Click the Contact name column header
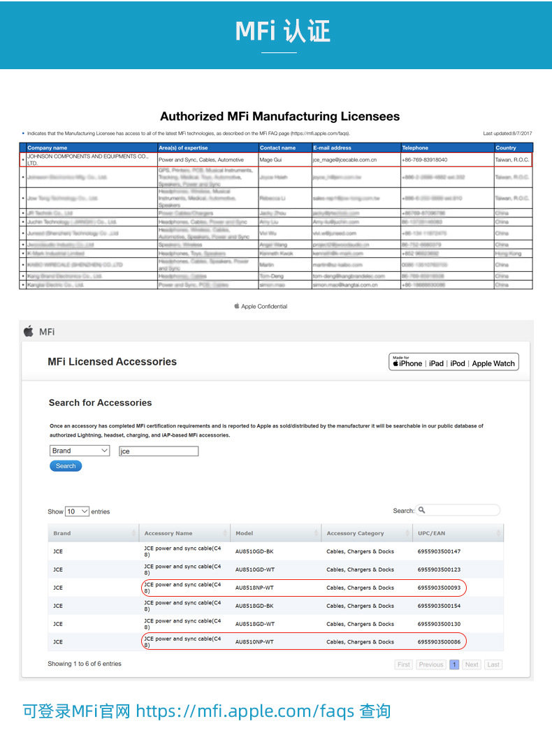 [277, 147]
